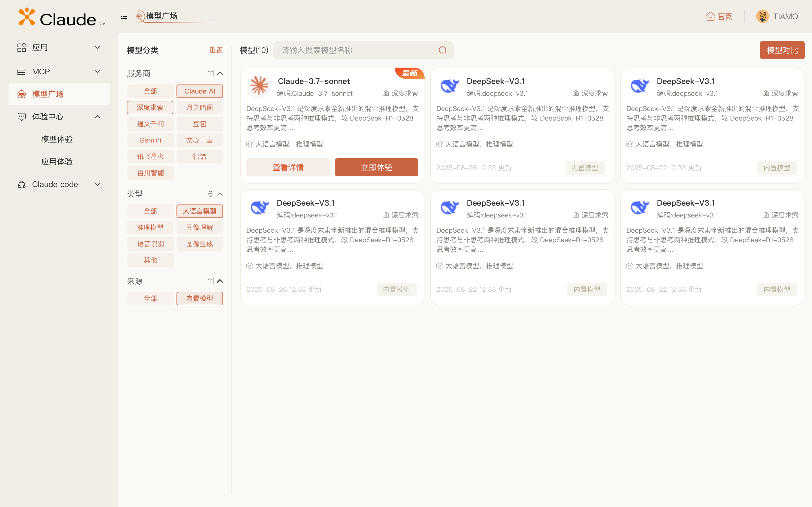The image size is (812, 507).
Task: Click the 官网 home icon
Action: click(x=710, y=16)
